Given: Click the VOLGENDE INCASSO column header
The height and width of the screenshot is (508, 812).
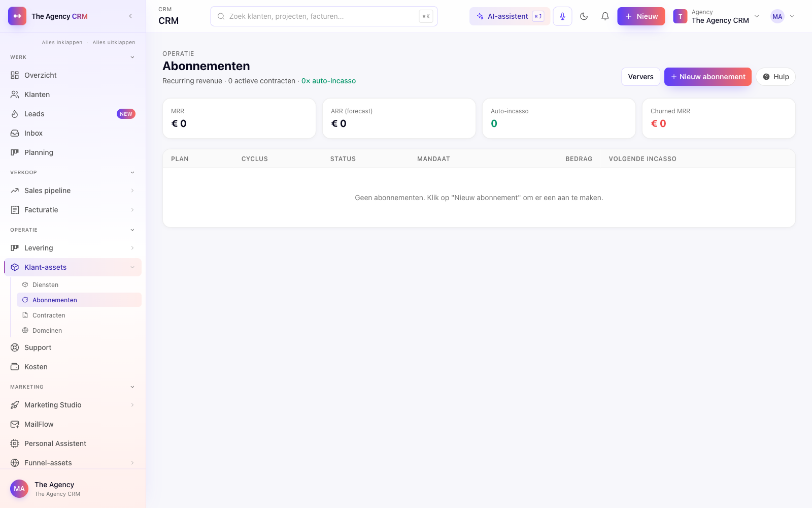Looking at the screenshot, I should [642, 159].
